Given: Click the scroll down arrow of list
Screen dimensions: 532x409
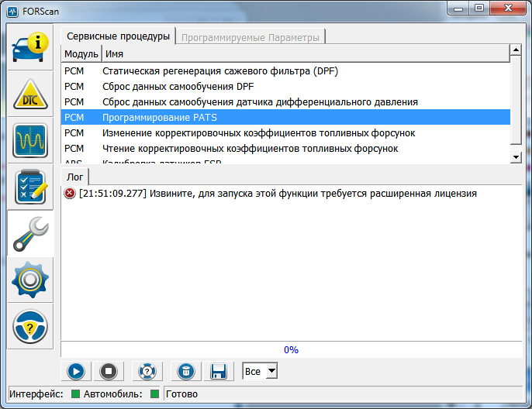Looking at the screenshot, I should tap(516, 157).
